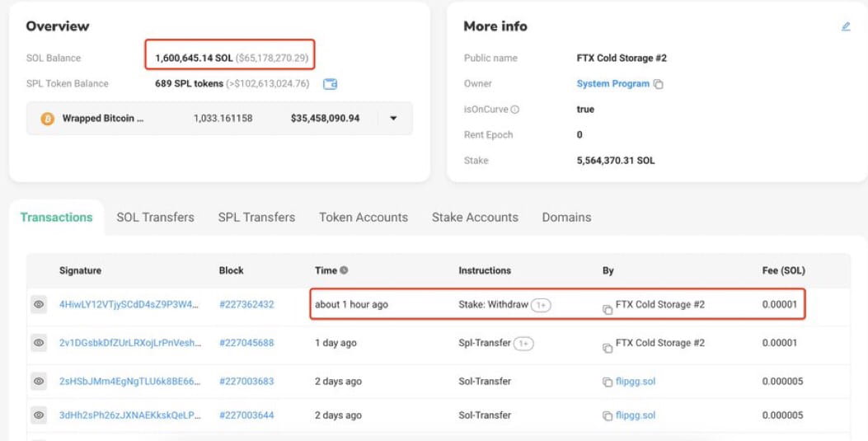Screen dimensions: 868x441
Task: Copy FTX Cold Storage #2 address in first row
Action: [x=608, y=309]
